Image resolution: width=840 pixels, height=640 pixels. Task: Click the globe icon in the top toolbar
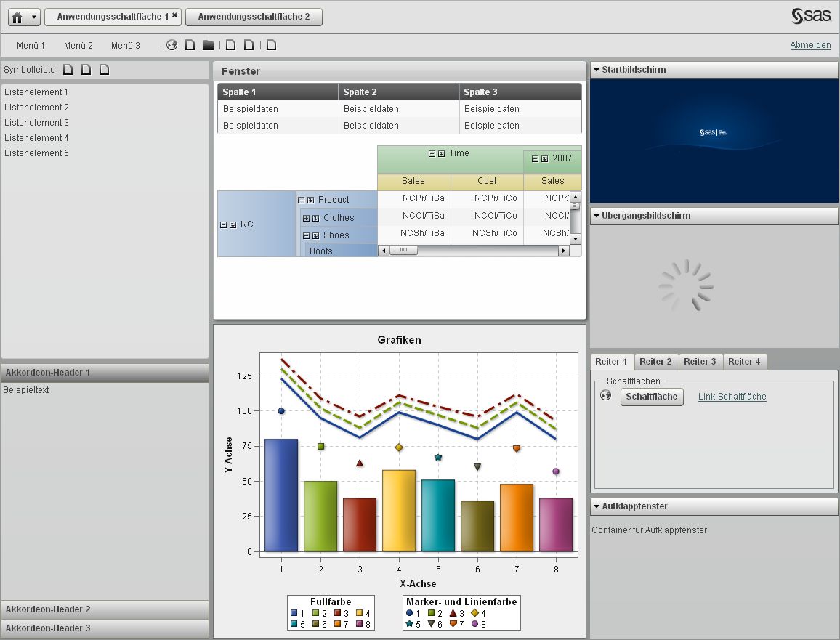pyautogui.click(x=171, y=45)
